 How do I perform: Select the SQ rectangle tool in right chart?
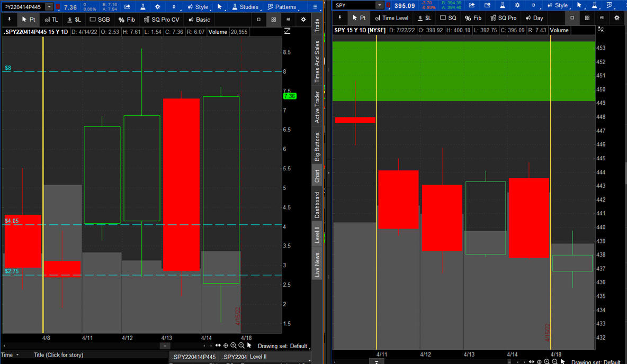point(448,18)
